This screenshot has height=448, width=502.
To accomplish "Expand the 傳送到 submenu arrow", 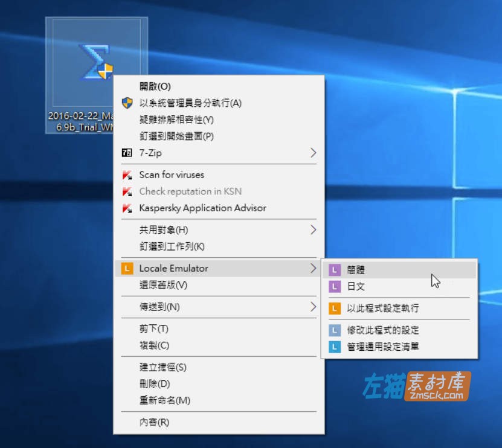I will [312, 307].
